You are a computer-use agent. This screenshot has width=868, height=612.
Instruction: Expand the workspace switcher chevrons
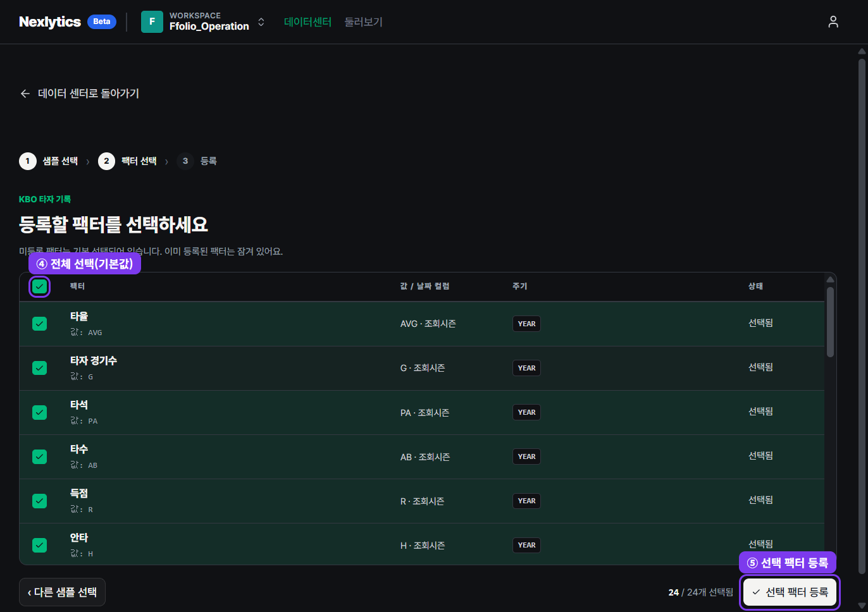point(261,22)
